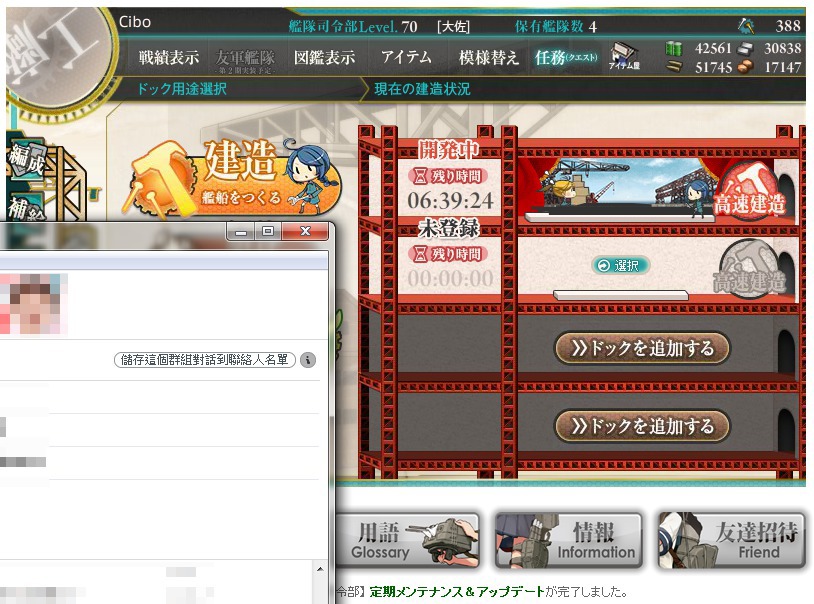The width and height of the screenshot is (814, 604).
Task: Click the 建造 ship construction hammer banner
Action: tap(231, 178)
